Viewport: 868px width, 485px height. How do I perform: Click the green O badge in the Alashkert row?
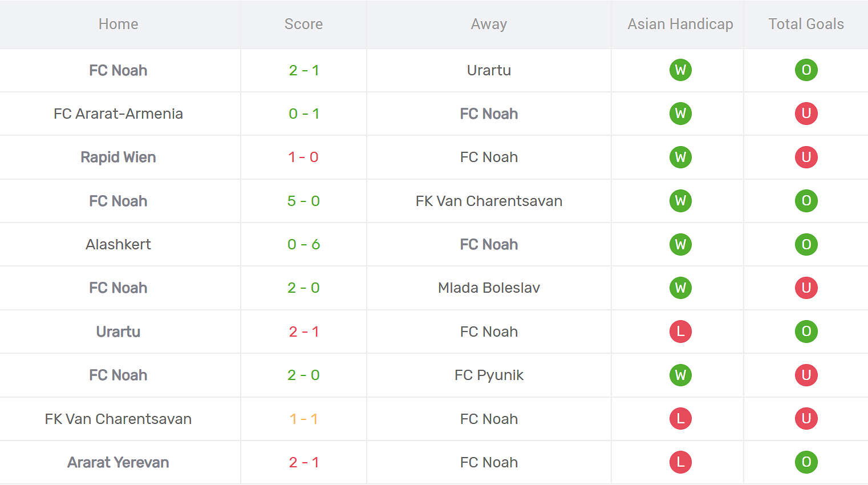pos(806,244)
